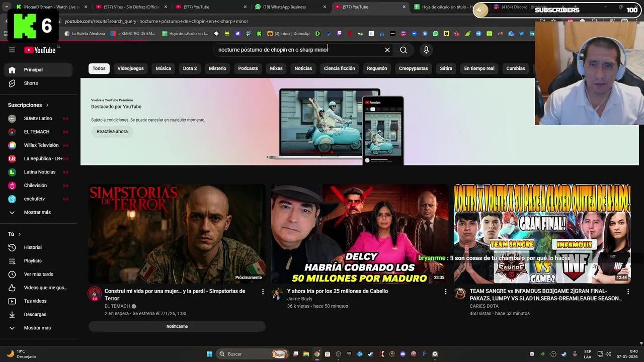
Task: Select the Dota 2 filter chip
Action: click(x=190, y=68)
